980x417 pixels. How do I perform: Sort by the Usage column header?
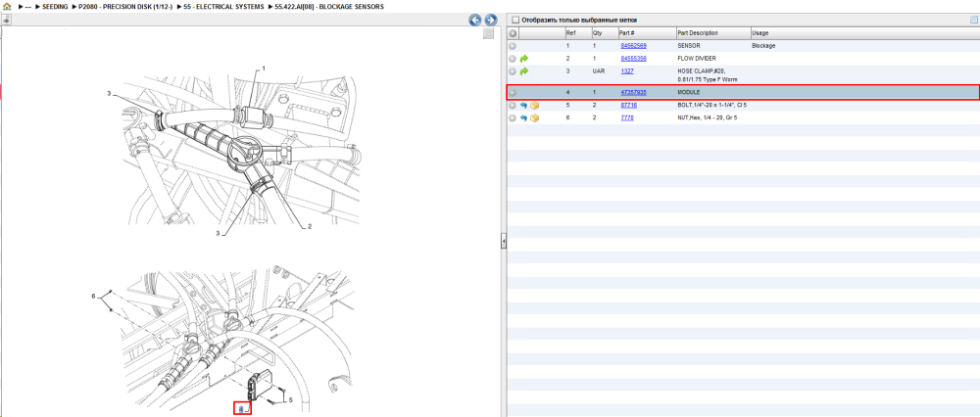pyautogui.click(x=760, y=33)
